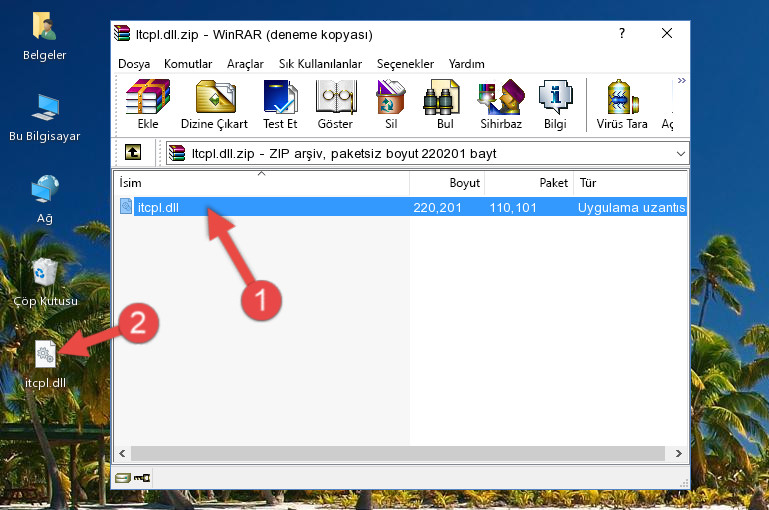Open the Sık Kullanılanlar menu
The height and width of the screenshot is (510, 769).
pos(320,64)
